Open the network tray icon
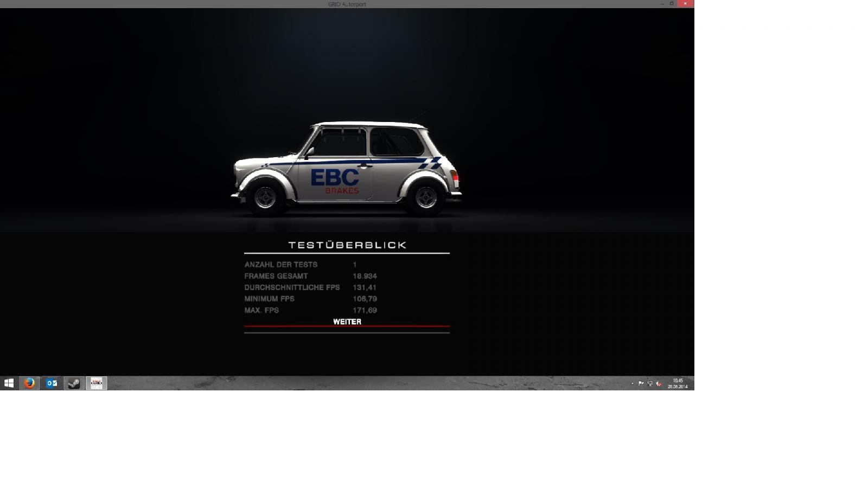Image resolution: width=868 pixels, height=488 pixels. tap(650, 383)
